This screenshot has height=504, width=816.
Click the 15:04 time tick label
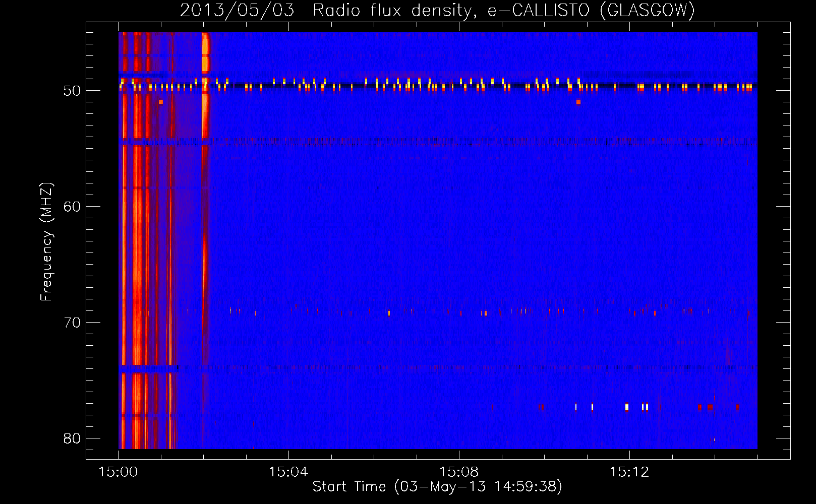(288, 472)
